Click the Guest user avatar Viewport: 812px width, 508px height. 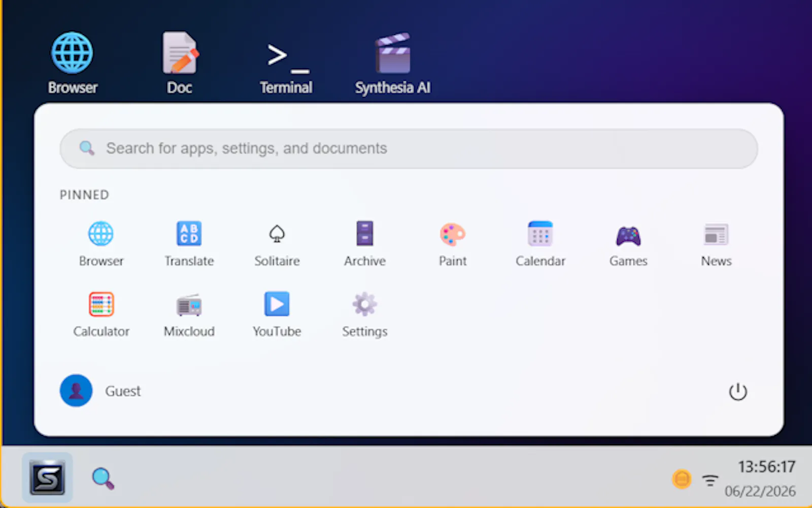pyautogui.click(x=76, y=391)
